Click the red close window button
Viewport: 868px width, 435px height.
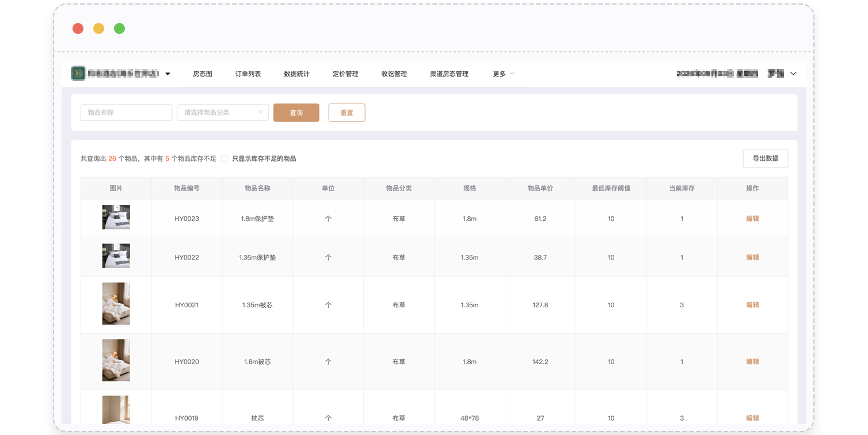pyautogui.click(x=78, y=29)
